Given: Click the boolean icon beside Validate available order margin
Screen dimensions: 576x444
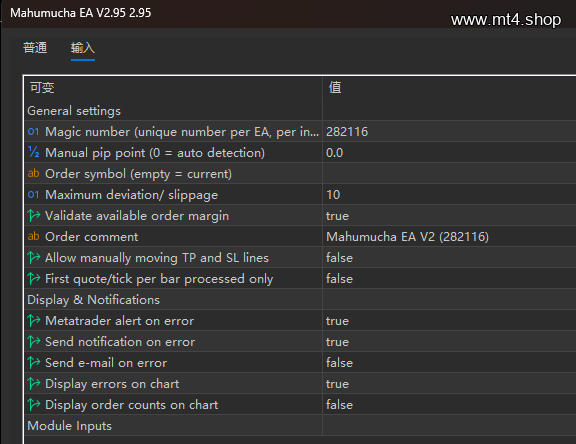Looking at the screenshot, I should point(33,216).
